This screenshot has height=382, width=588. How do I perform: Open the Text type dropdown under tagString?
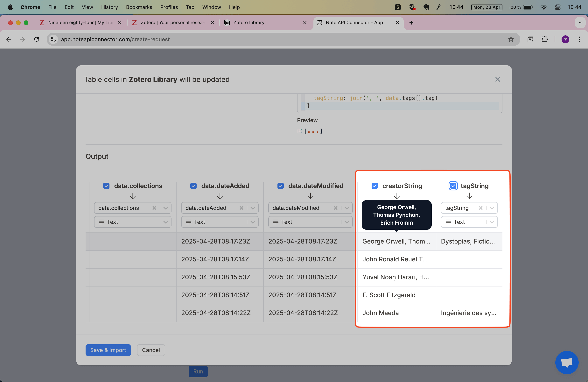pos(469,222)
